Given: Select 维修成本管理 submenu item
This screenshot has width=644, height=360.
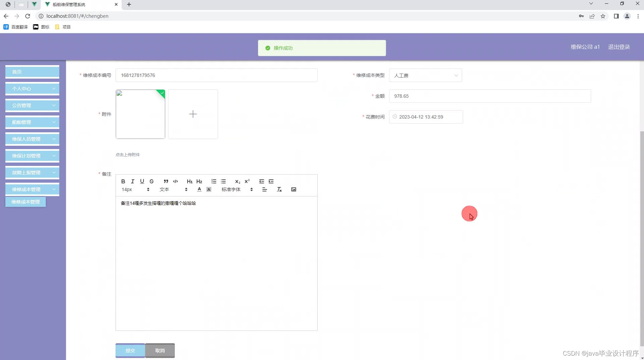Looking at the screenshot, I should (x=25, y=202).
